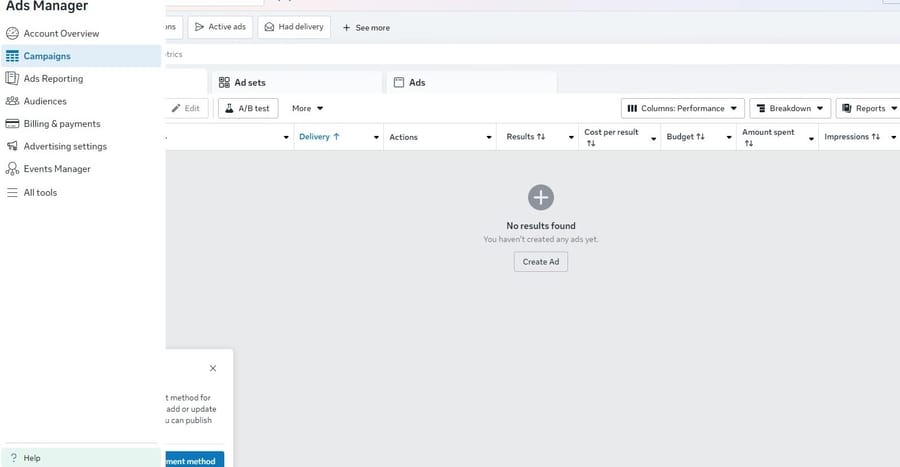Click the Ads Reporting sidebar icon
Image resolution: width=900 pixels, height=467 pixels.
click(x=13, y=78)
